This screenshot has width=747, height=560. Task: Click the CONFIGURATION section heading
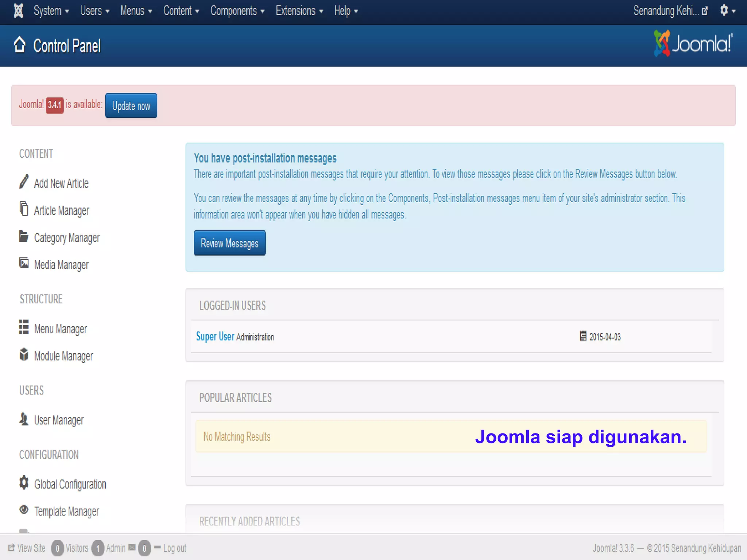(49, 455)
